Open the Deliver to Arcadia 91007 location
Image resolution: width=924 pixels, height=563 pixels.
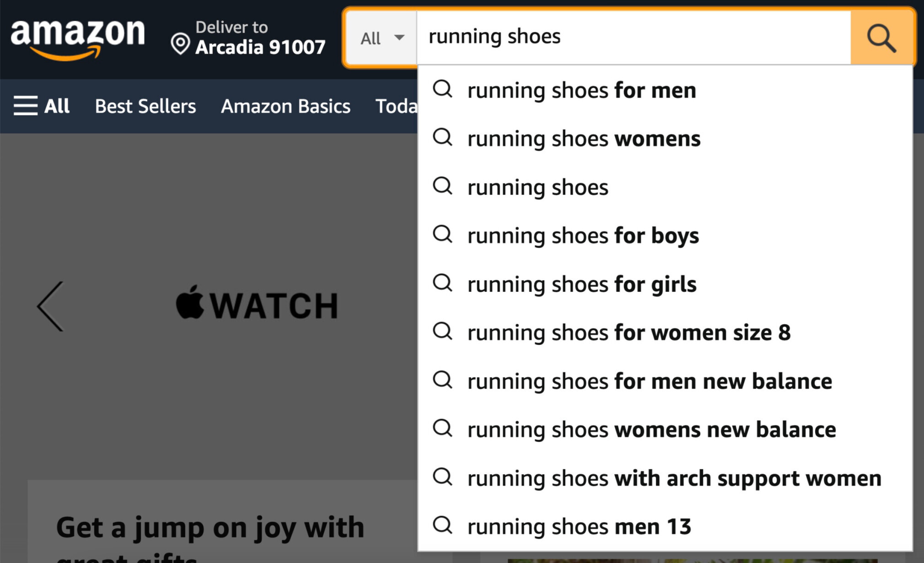pos(247,38)
